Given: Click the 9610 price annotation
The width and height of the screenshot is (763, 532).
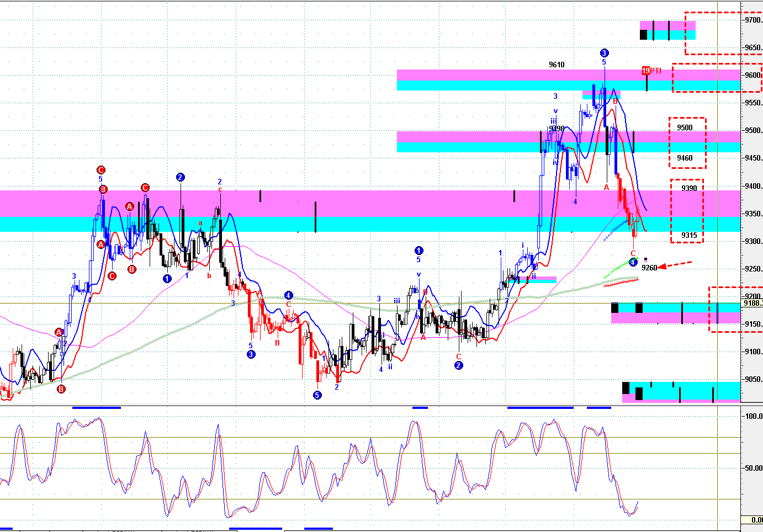Looking at the screenshot, I should click(x=557, y=65).
